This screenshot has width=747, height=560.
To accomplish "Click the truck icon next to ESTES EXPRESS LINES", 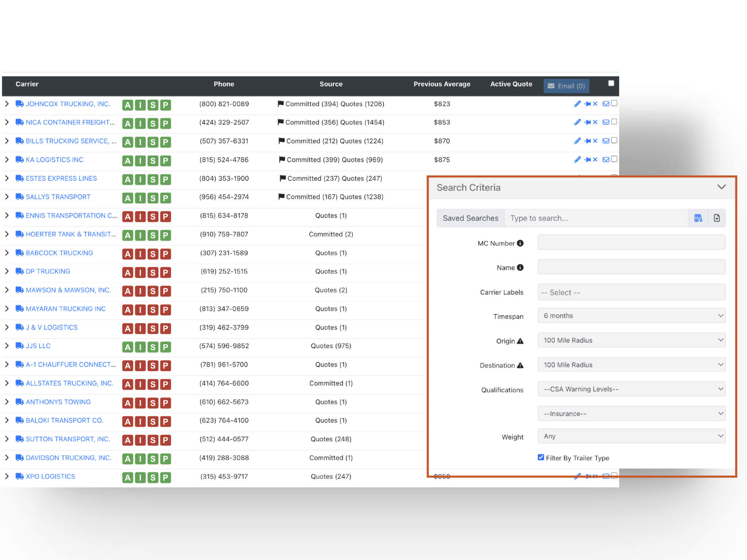I will (x=19, y=178).
